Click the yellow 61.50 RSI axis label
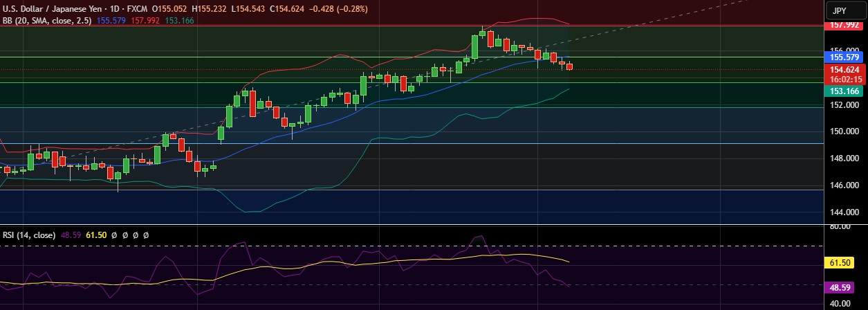Screen dimensions: 868x310 point(838,262)
